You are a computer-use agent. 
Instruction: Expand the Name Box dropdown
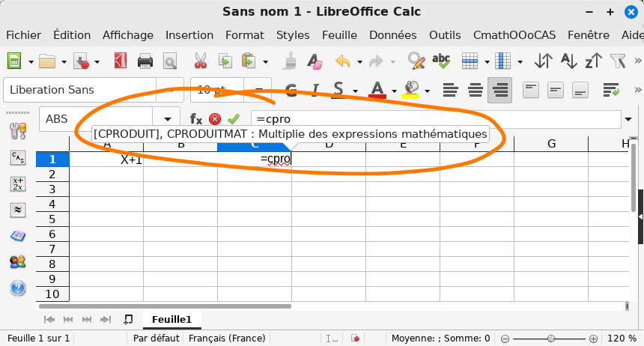166,119
